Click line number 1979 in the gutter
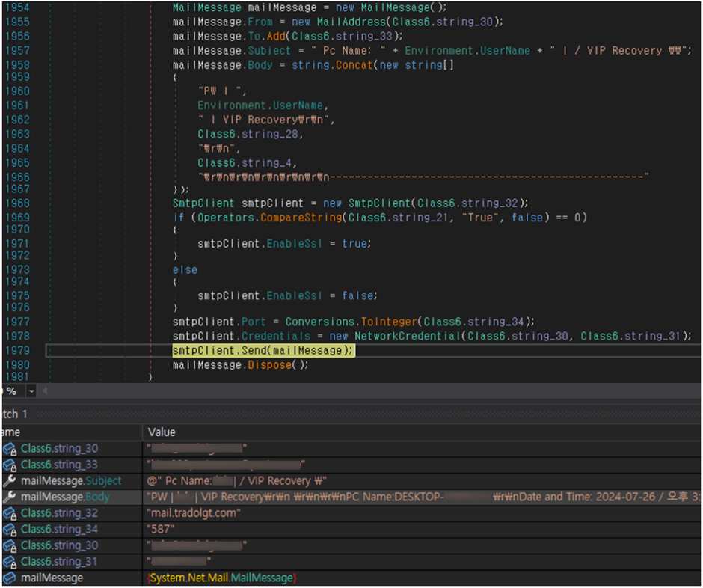703x588 pixels. pyautogui.click(x=17, y=351)
